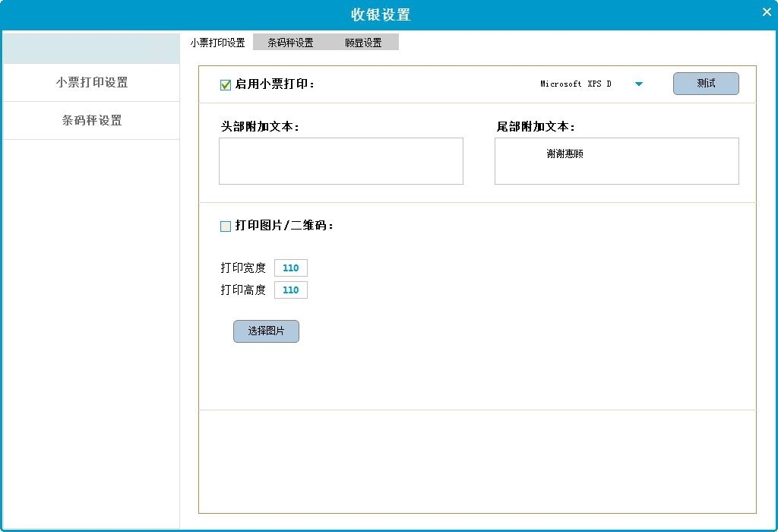The height and width of the screenshot is (532, 778).
Task: Click the blank highlighted item atop the sidebar
Action: [x=91, y=49]
